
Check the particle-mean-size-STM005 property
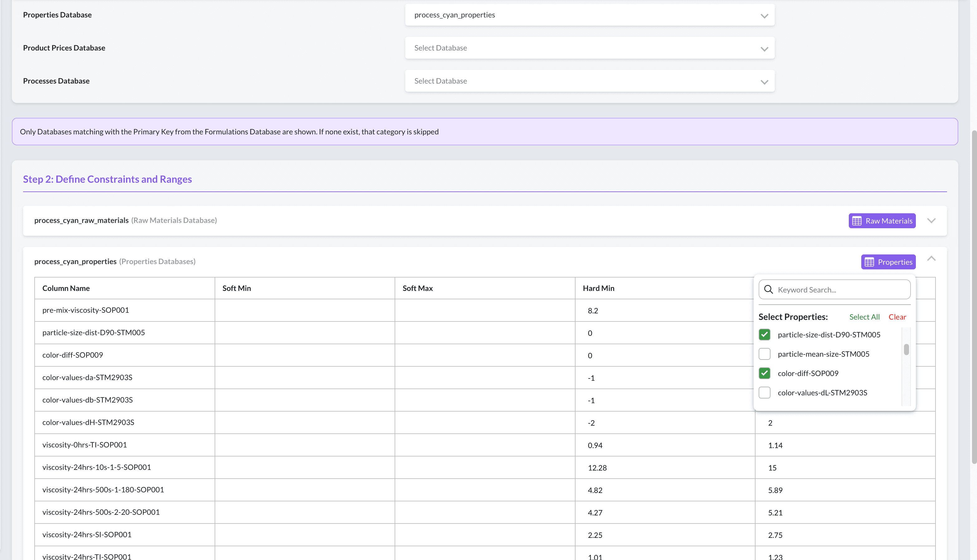click(x=764, y=354)
